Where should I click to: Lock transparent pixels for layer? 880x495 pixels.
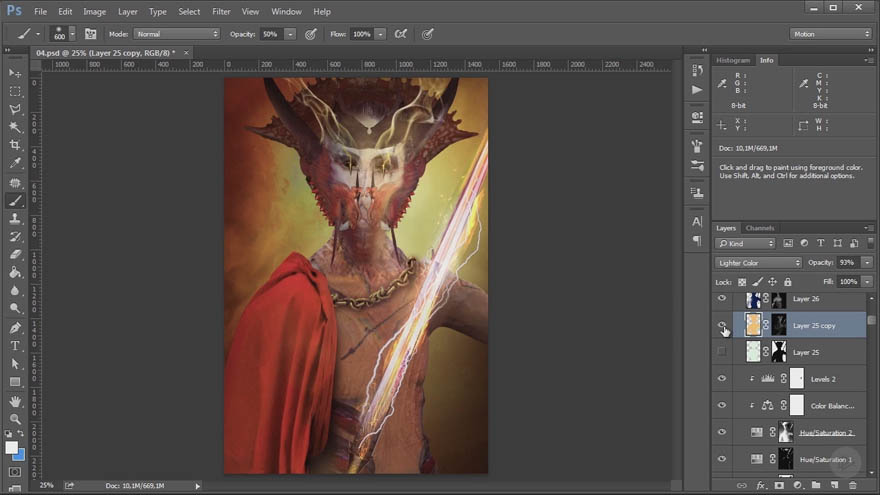pos(742,282)
